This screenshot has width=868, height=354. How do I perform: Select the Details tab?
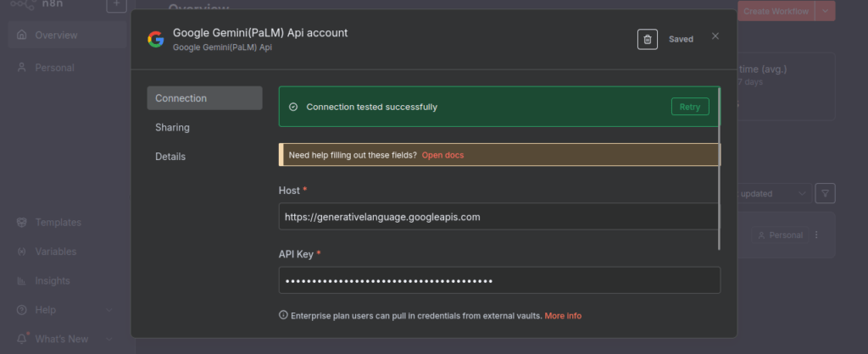tap(170, 157)
